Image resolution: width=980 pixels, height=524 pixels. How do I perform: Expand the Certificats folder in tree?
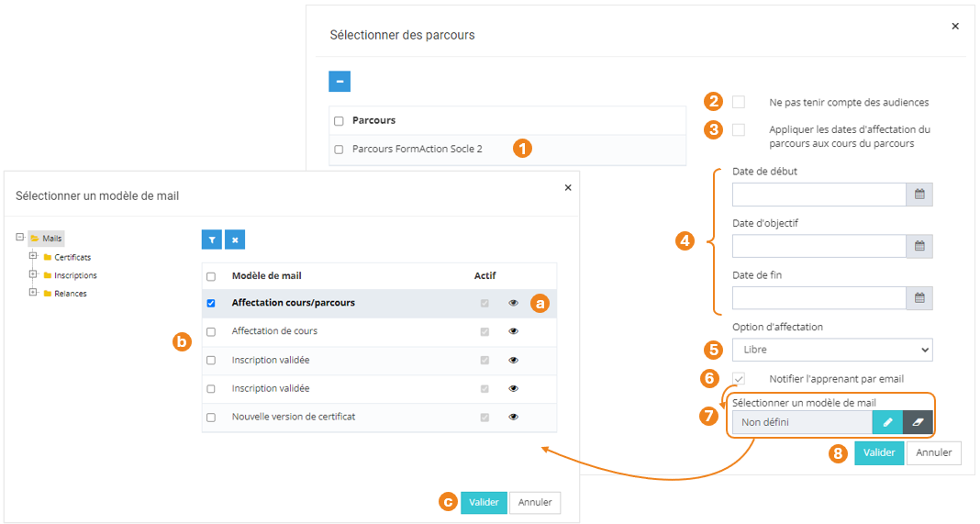pyautogui.click(x=34, y=256)
